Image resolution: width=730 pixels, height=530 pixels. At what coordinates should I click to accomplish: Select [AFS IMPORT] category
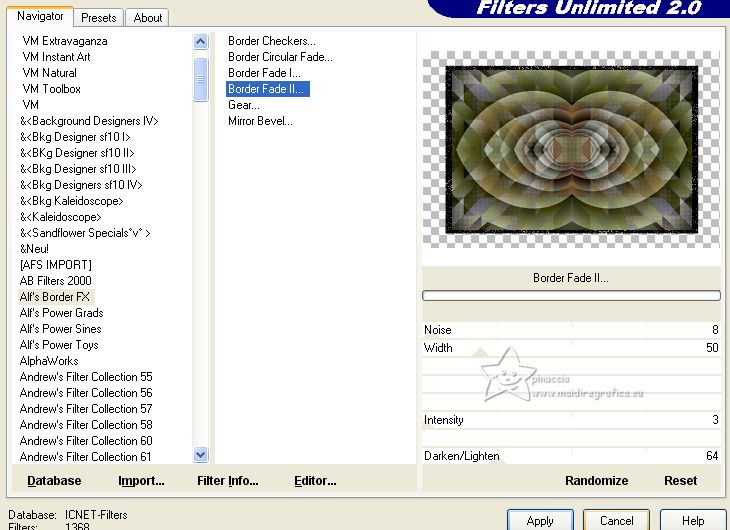pyautogui.click(x=55, y=265)
